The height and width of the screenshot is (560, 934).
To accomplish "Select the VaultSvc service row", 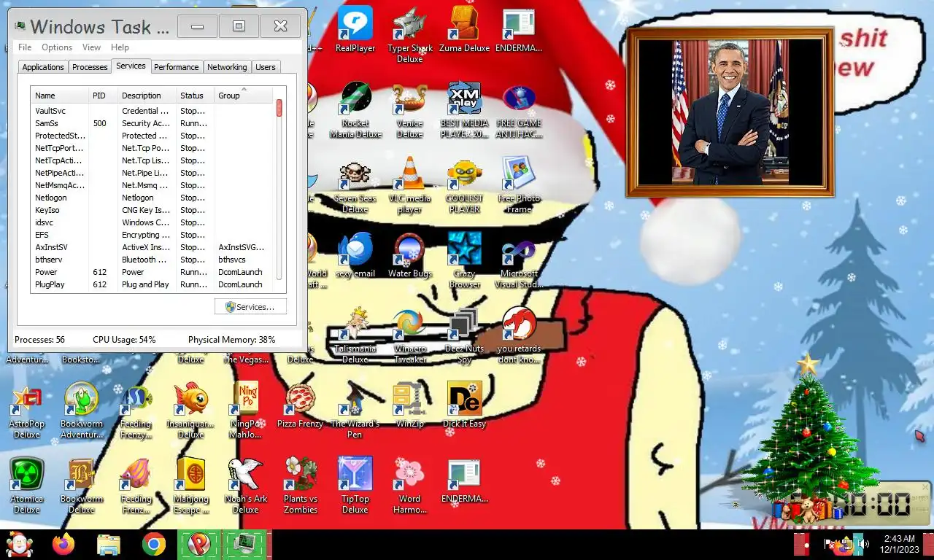I will pos(153,111).
